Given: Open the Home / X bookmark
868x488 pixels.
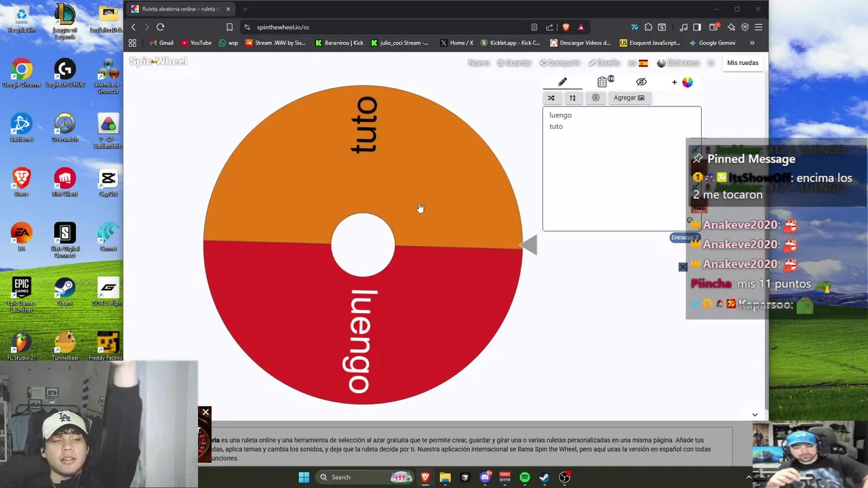Looking at the screenshot, I should pos(456,43).
